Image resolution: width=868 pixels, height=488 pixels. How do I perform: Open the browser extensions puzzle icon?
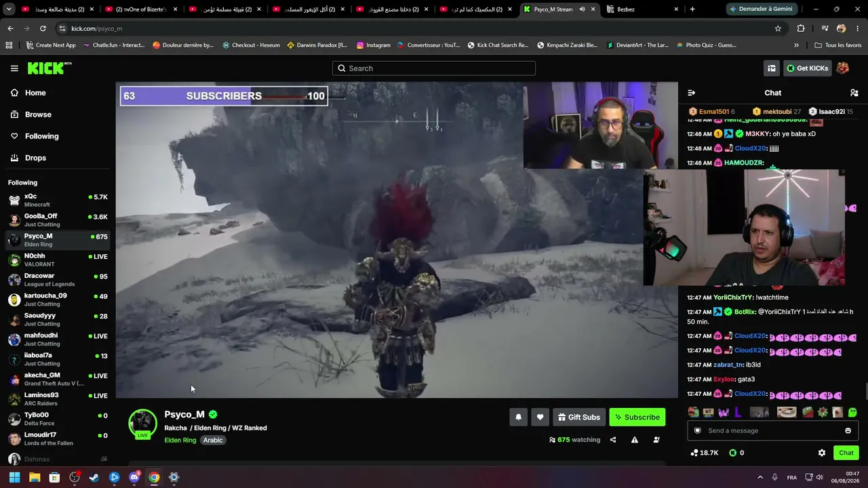tap(801, 28)
